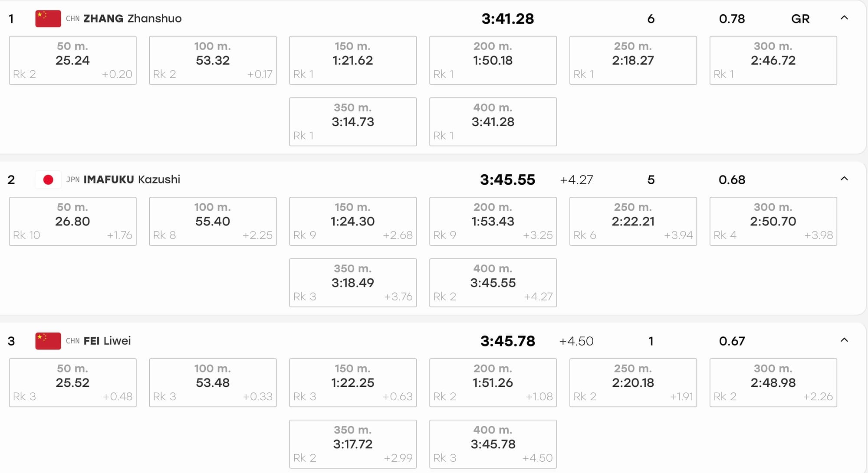Image resolution: width=868 pixels, height=473 pixels.
Task: Click FEI Liwei's reaction time 0.67
Action: click(732, 341)
